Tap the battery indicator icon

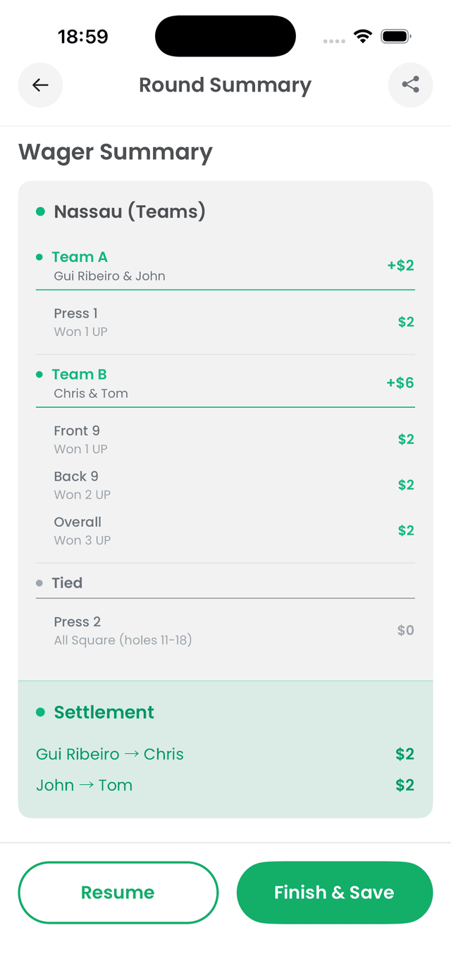tap(395, 35)
